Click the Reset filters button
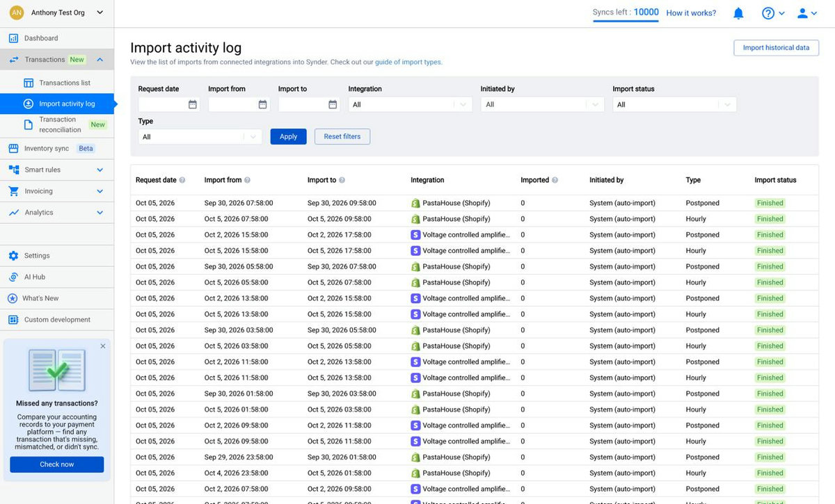 click(342, 137)
